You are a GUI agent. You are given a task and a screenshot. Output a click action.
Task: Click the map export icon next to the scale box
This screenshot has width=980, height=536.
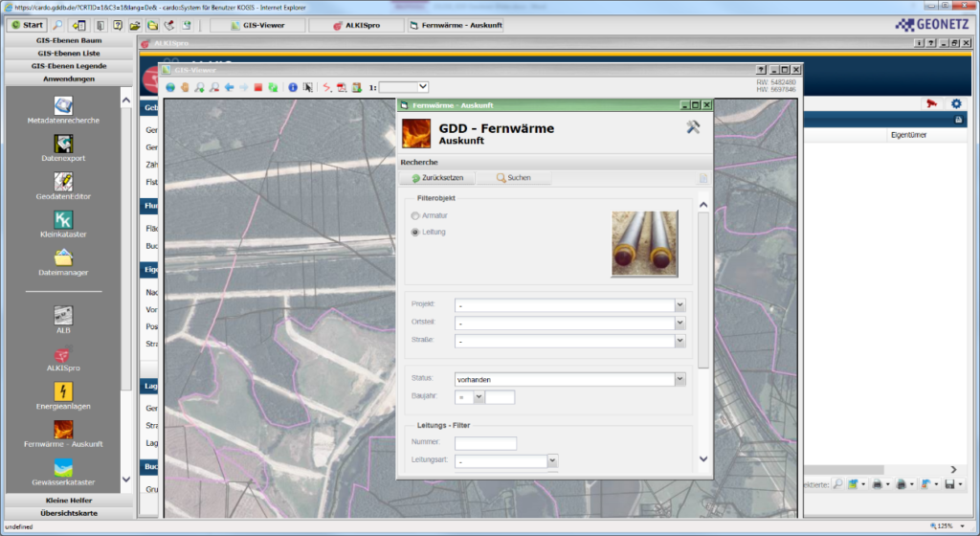point(356,87)
